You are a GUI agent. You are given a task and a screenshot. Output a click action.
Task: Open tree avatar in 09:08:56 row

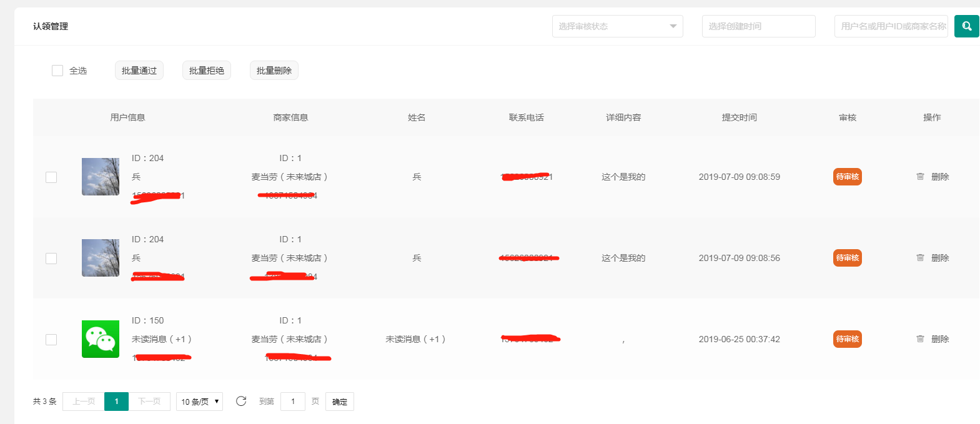pyautogui.click(x=101, y=258)
